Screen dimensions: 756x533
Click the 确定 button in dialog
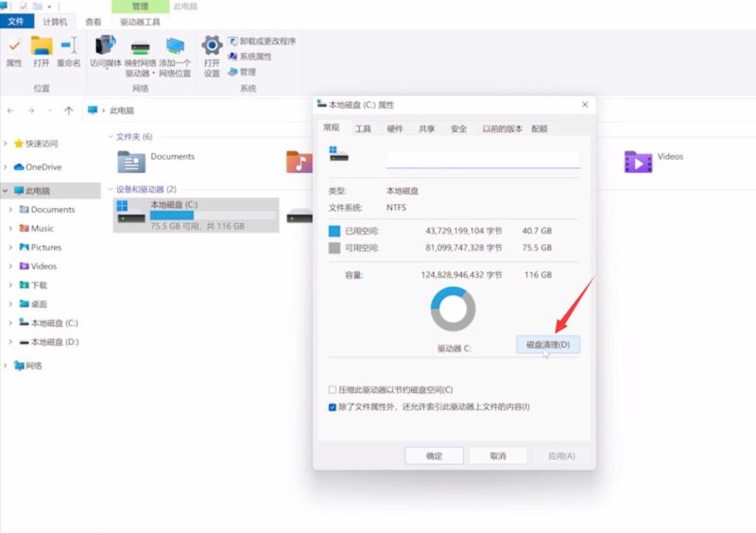coord(434,456)
